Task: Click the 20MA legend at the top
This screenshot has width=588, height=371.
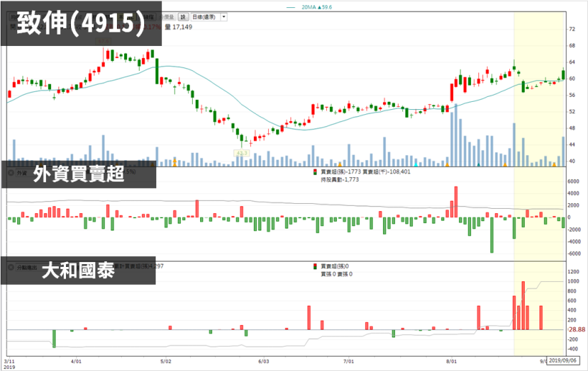Action: click(309, 7)
